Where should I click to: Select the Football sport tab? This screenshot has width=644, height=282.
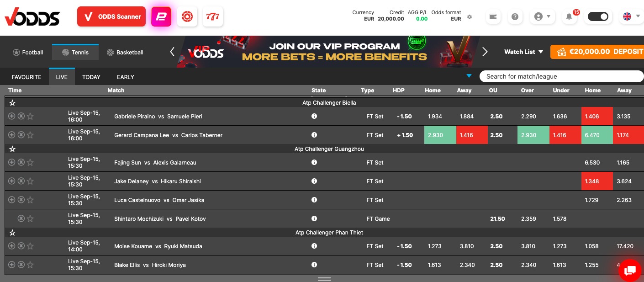(28, 53)
